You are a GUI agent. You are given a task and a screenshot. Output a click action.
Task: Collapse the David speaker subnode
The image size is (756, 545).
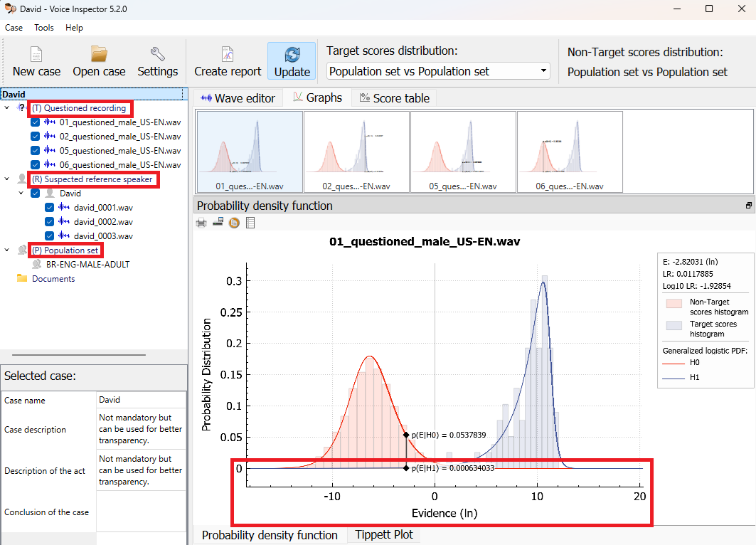pos(21,194)
